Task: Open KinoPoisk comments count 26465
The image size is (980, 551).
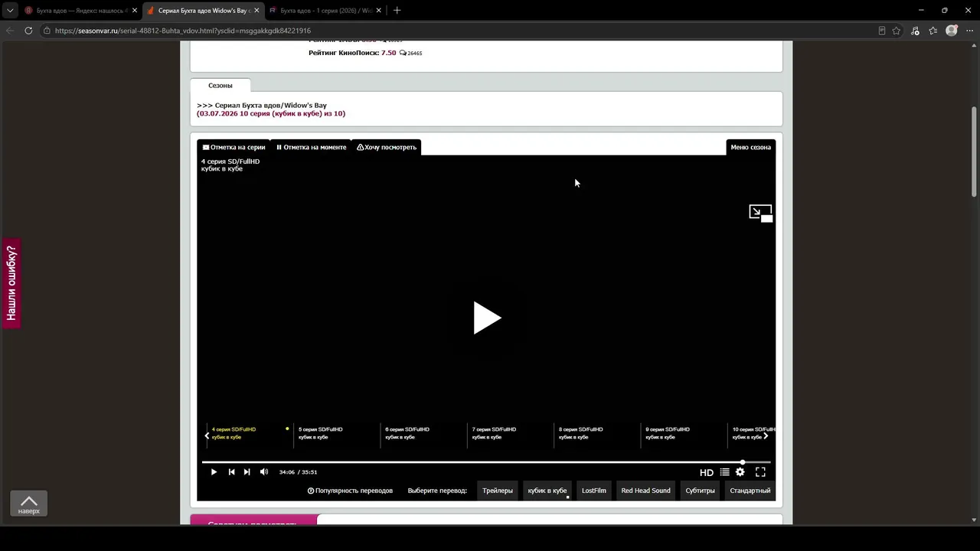Action: [x=410, y=53]
